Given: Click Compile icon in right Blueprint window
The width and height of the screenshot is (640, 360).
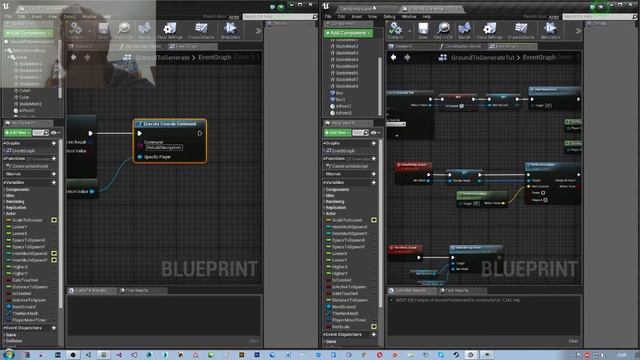Looking at the screenshot, I should (x=395, y=29).
